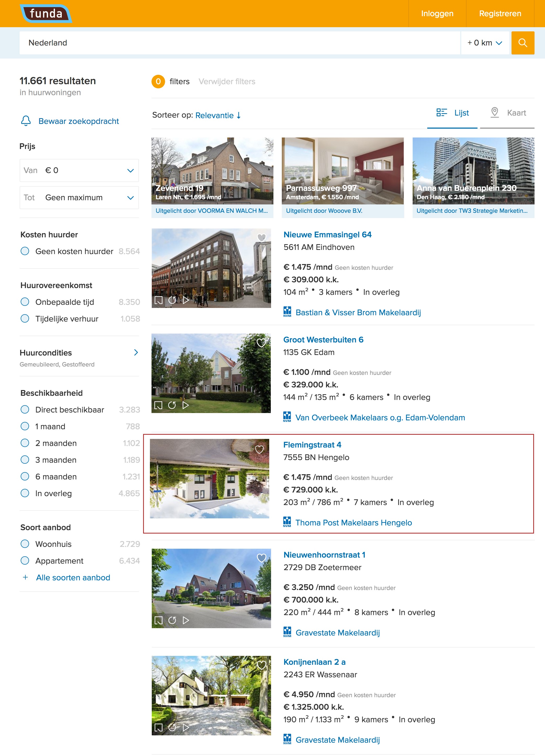Click the list view icon beside Lijst
Image resolution: width=545 pixels, height=756 pixels.
click(x=442, y=113)
